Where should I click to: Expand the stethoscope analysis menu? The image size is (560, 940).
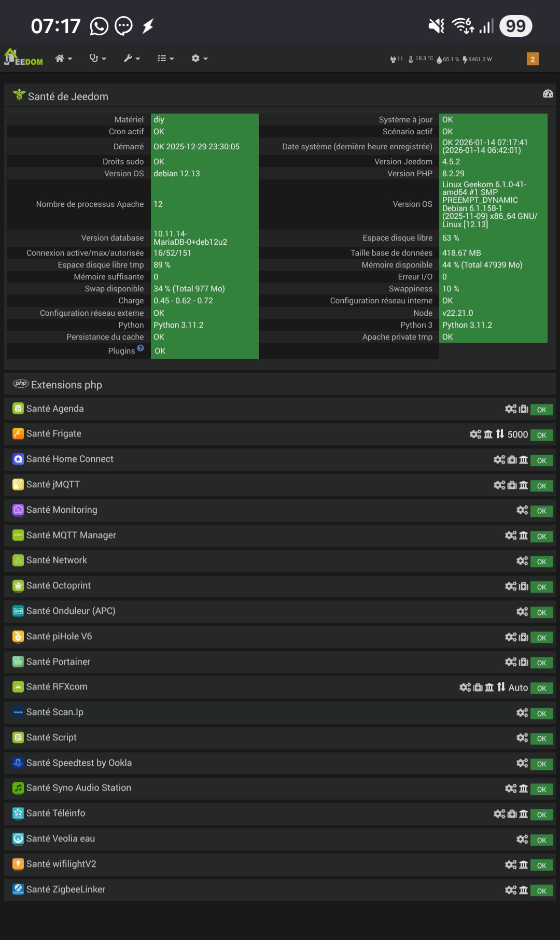click(x=97, y=59)
